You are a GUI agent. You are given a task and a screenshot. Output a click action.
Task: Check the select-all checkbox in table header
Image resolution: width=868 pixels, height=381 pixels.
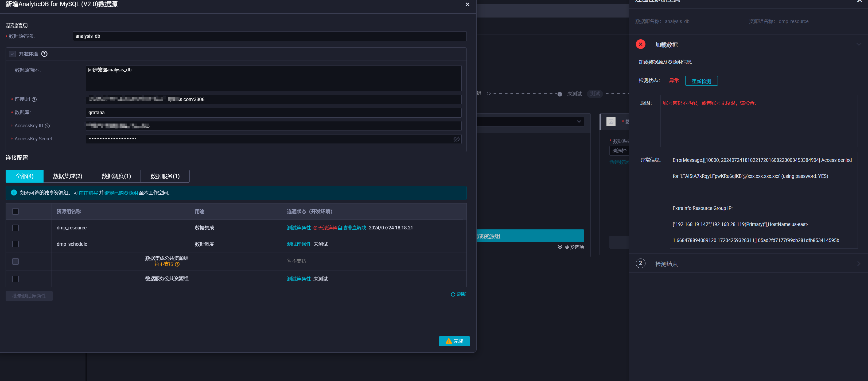point(15,211)
